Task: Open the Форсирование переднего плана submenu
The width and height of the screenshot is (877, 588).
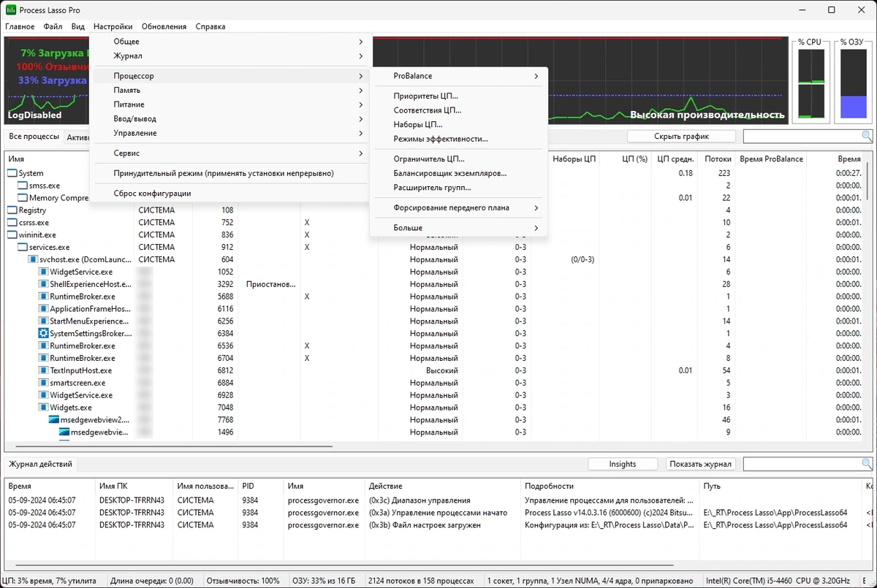Action: tap(459, 208)
